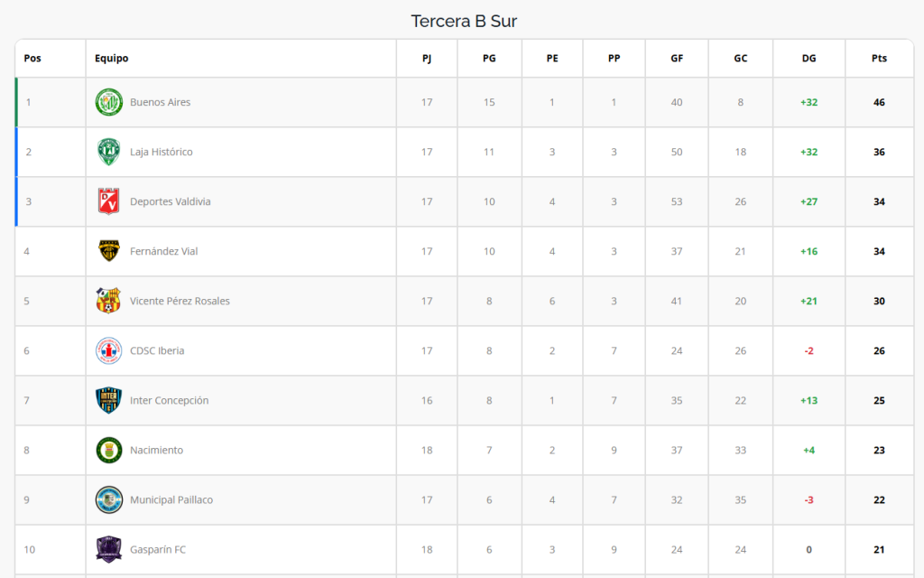Click the Buenos Aires team crest
This screenshot has height=578, width=924.
click(x=109, y=102)
